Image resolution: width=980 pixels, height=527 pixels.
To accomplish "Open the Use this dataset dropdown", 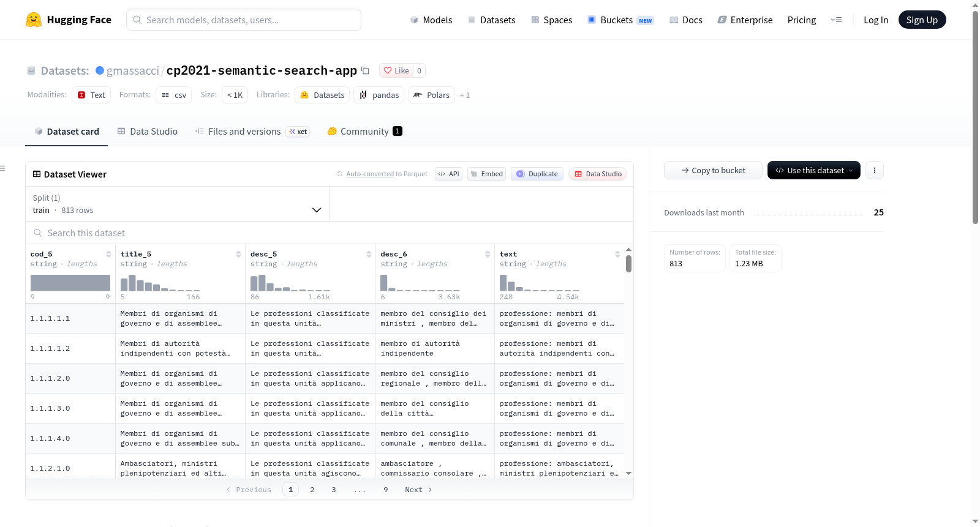I will (x=813, y=170).
